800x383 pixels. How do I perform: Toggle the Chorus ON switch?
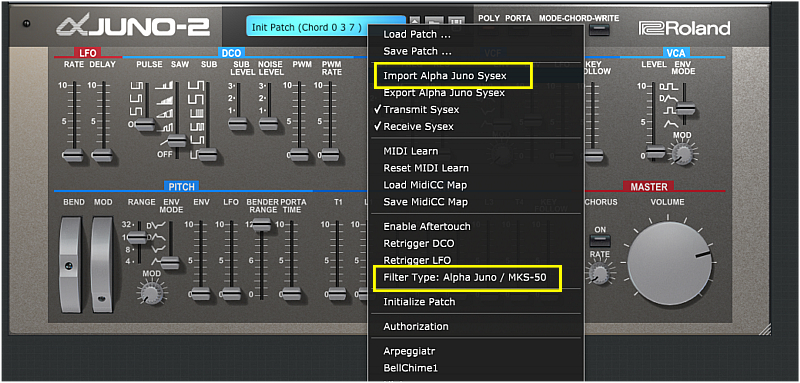(600, 240)
